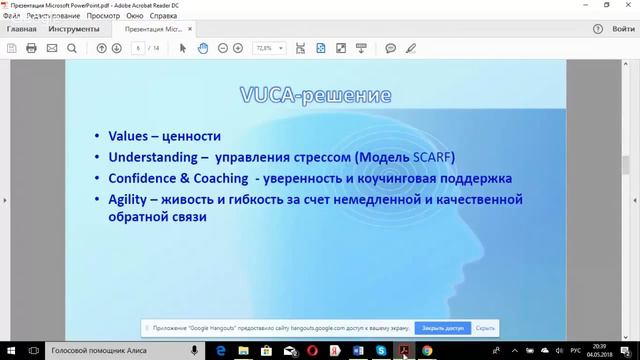
Task: Open the Mail app on the taskbar
Action: pyautogui.click(x=290, y=351)
